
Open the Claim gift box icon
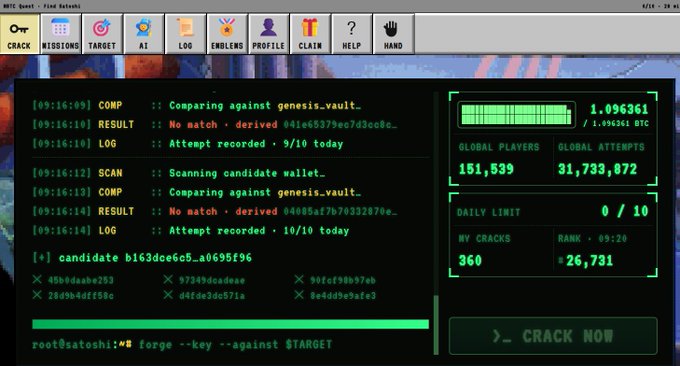(x=310, y=34)
